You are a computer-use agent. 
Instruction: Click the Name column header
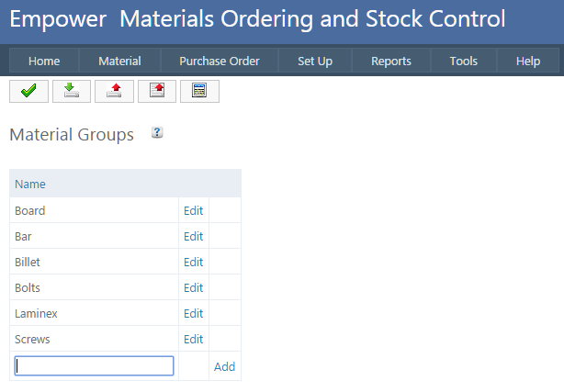30,185
